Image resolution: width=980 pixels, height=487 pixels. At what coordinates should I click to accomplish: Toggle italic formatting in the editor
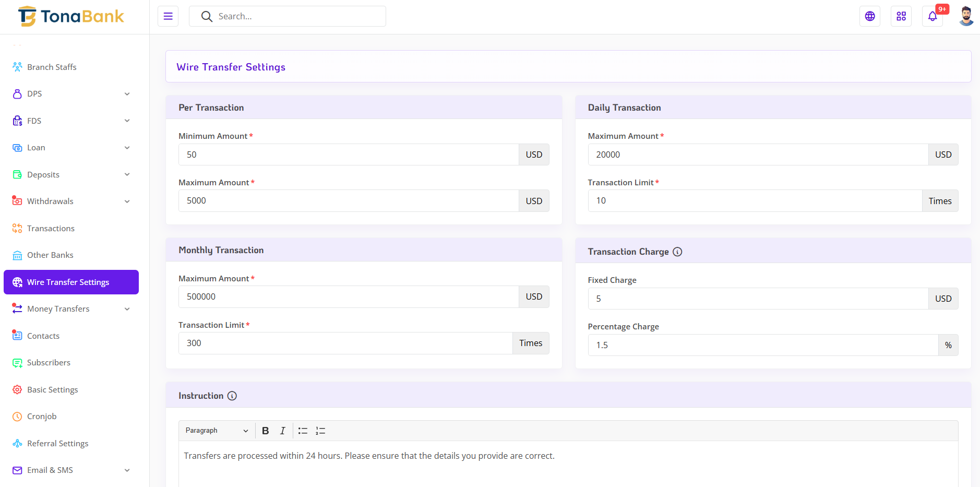click(x=282, y=431)
